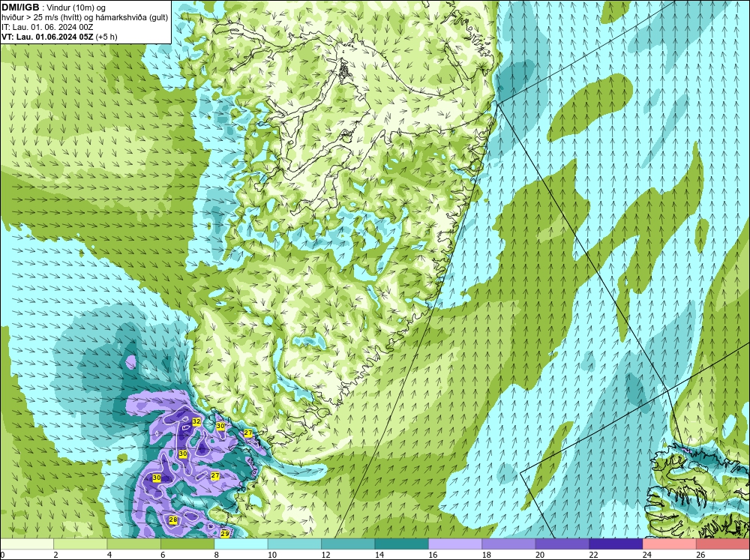Pick the 4–6 m/s green swatch
Image resolution: width=750 pixels, height=560 pixels.
coord(134,544)
